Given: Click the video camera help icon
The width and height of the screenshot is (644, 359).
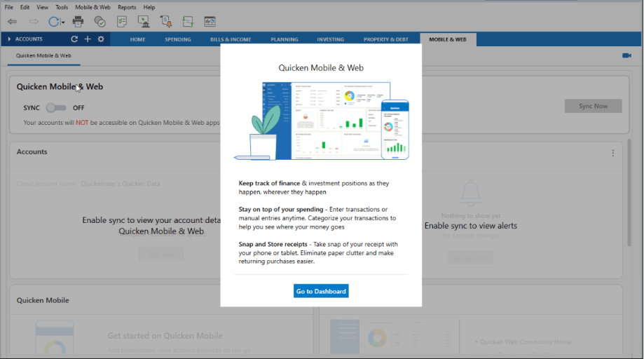Looking at the screenshot, I should coord(626,55).
